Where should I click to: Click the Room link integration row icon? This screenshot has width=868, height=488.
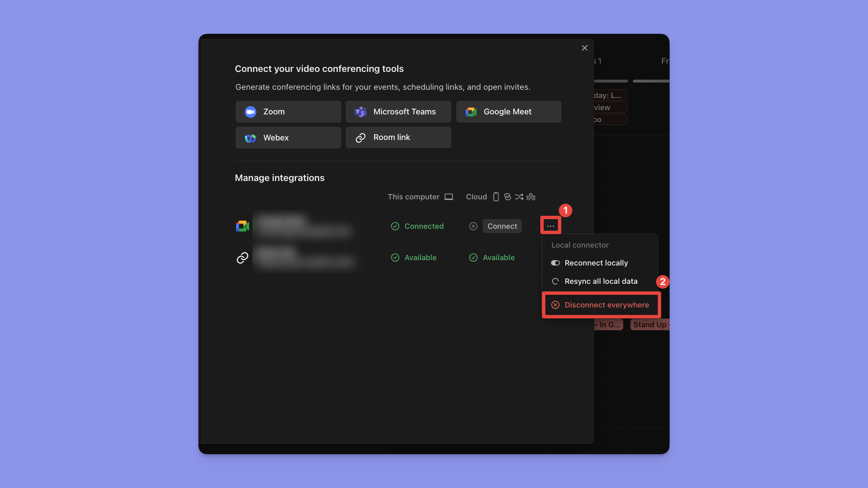242,258
